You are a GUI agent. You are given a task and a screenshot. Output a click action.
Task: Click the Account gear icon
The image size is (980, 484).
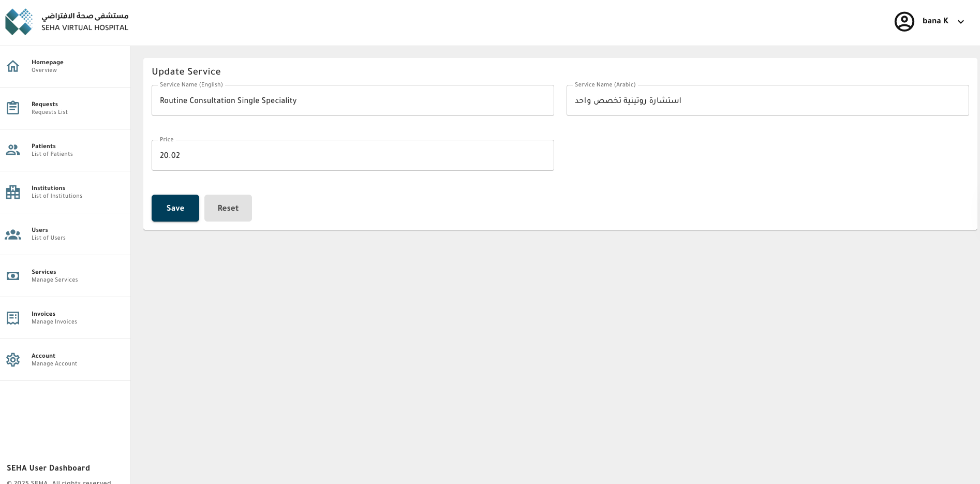13,360
